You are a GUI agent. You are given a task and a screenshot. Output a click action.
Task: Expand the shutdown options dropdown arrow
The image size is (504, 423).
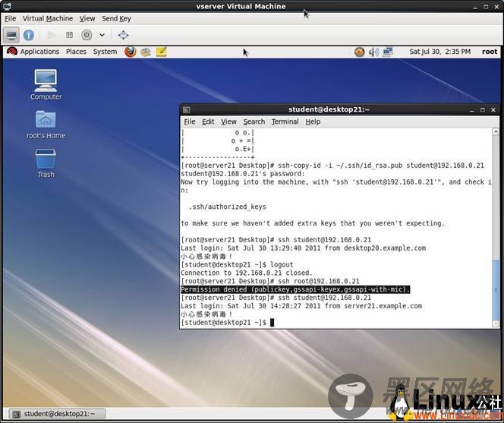(102, 35)
